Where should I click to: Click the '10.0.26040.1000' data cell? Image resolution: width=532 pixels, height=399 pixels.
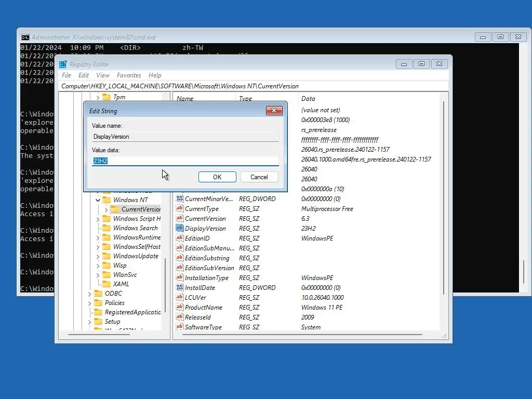click(322, 298)
